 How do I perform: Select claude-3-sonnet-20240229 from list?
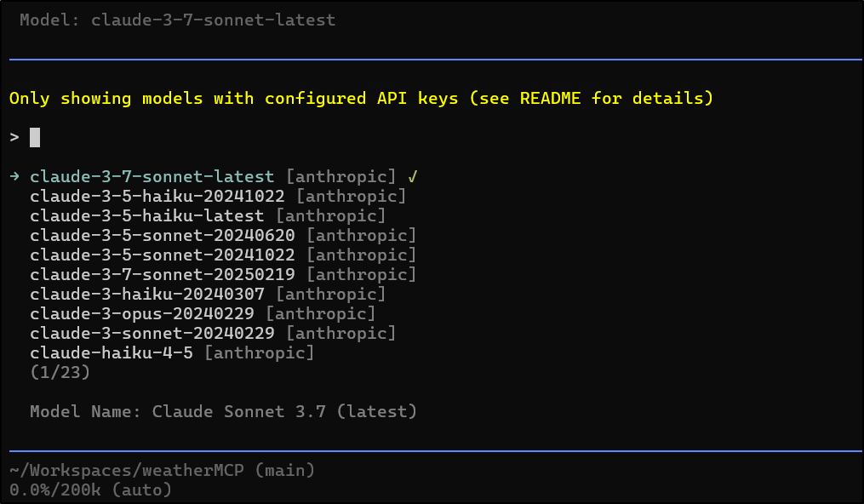tap(152, 333)
